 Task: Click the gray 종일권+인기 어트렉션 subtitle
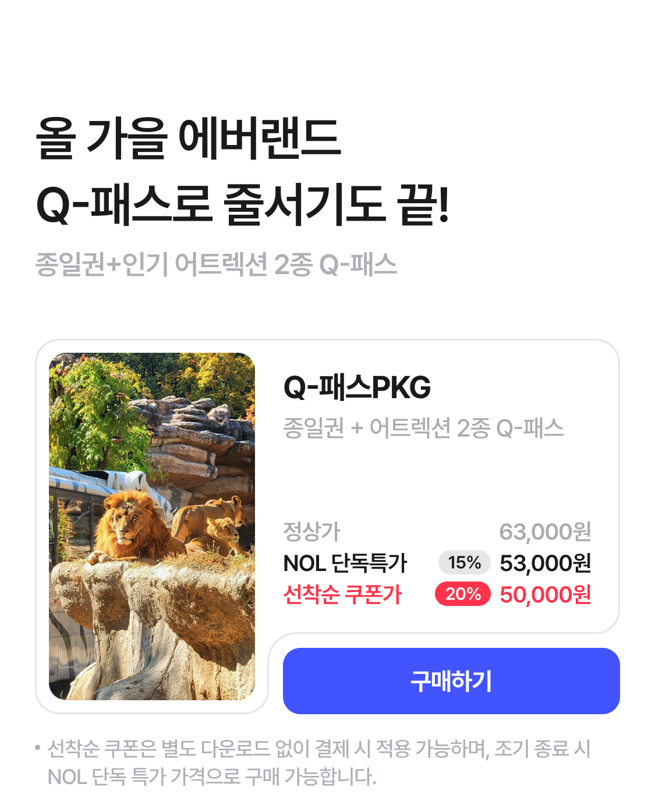click(x=216, y=264)
